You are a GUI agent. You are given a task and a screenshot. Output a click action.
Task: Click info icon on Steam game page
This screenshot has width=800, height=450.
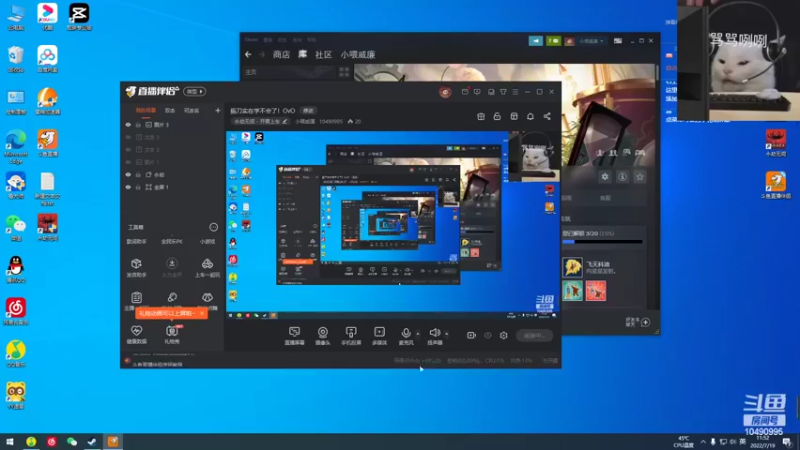tap(622, 177)
